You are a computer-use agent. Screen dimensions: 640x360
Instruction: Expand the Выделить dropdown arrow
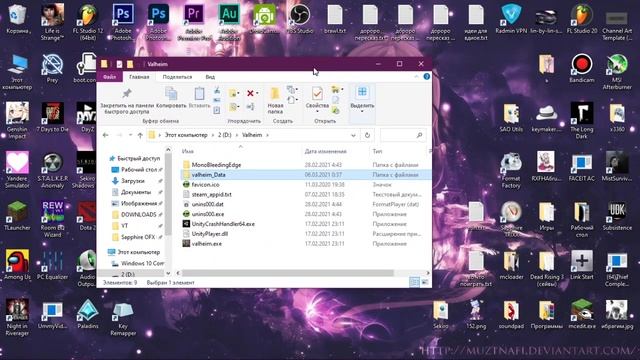[362, 111]
